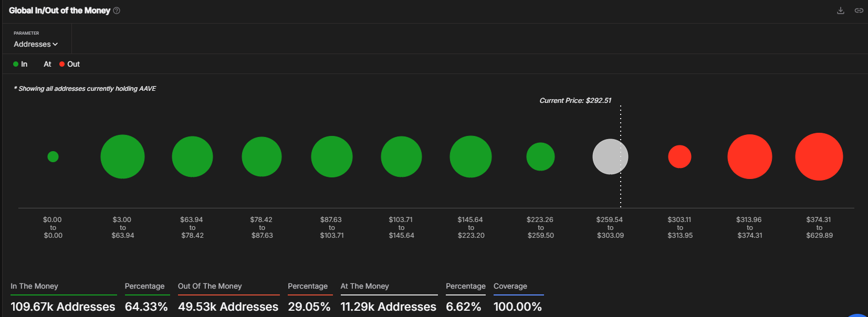The height and width of the screenshot is (317, 868).
Task: Click the green bubble for $78.42 to $87.63
Action: (262, 156)
